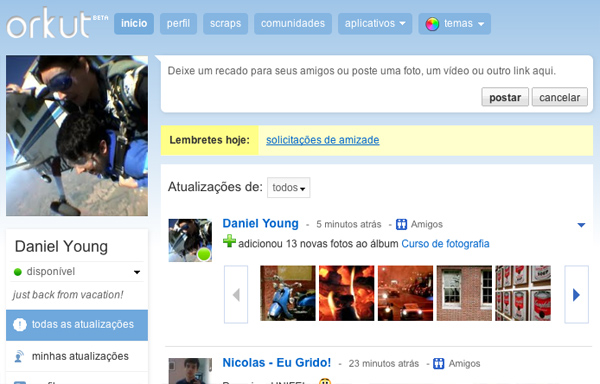Open Daniel Young's name link in feed
Image resolution: width=600 pixels, height=384 pixels.
(261, 223)
